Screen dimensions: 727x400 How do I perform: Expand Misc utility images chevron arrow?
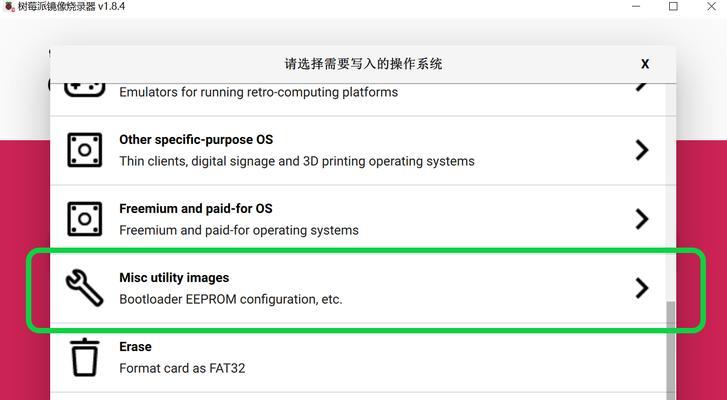[642, 288]
